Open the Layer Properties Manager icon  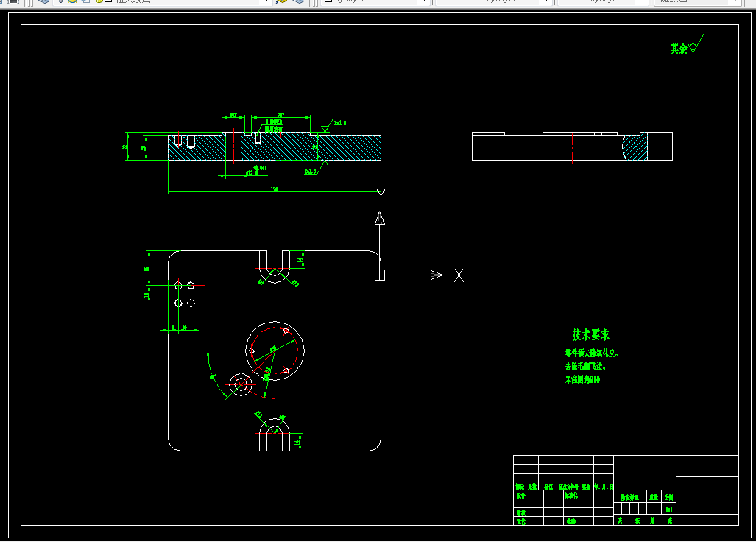tap(43, 1)
